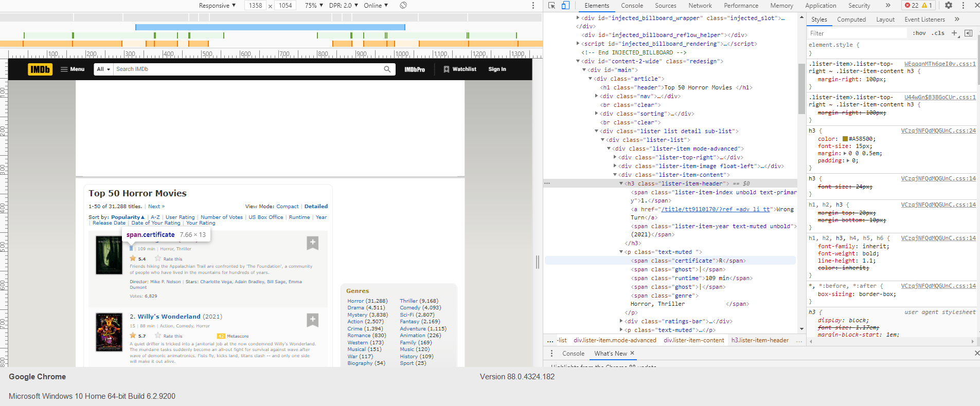Select the Layout tab
The height and width of the screenshot is (406, 980).
[885, 20]
